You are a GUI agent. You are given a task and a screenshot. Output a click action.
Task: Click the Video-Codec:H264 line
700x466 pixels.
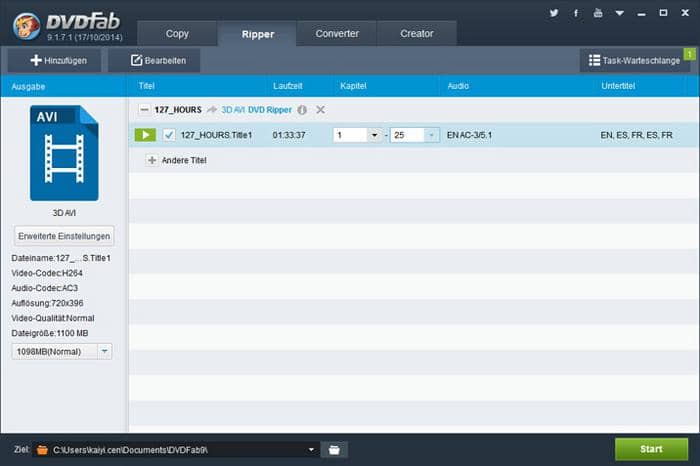[47, 273]
